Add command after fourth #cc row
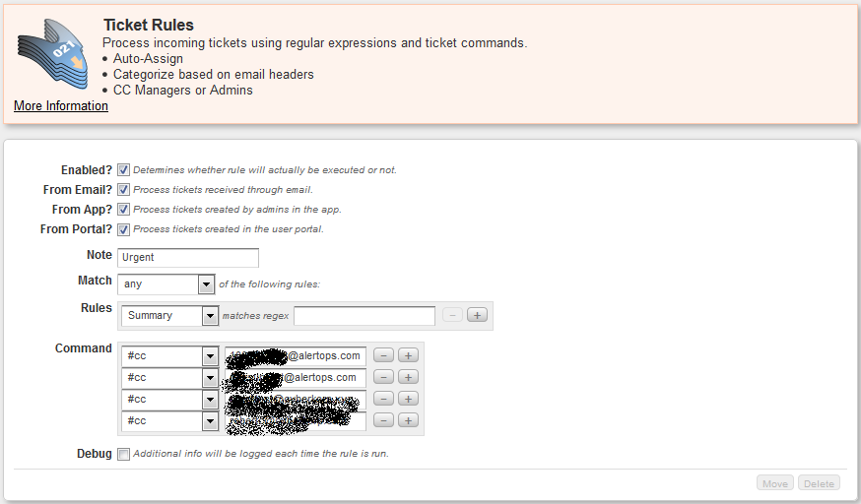861x504 pixels. 408,420
